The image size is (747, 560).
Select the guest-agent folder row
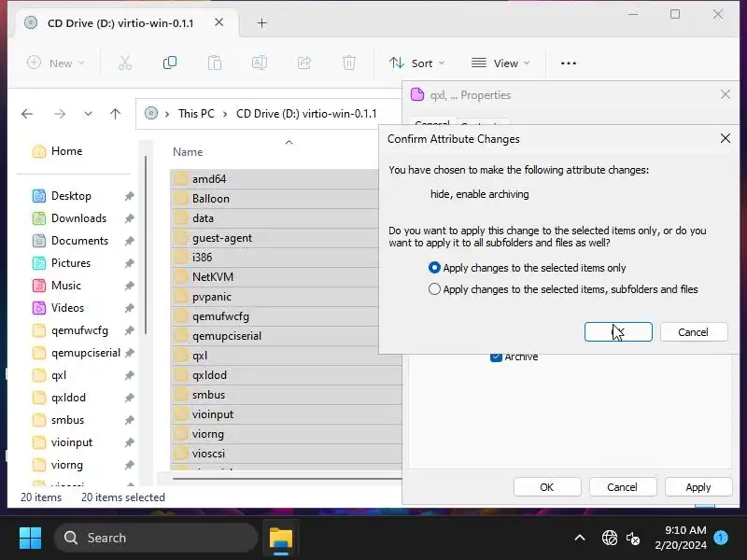point(286,238)
